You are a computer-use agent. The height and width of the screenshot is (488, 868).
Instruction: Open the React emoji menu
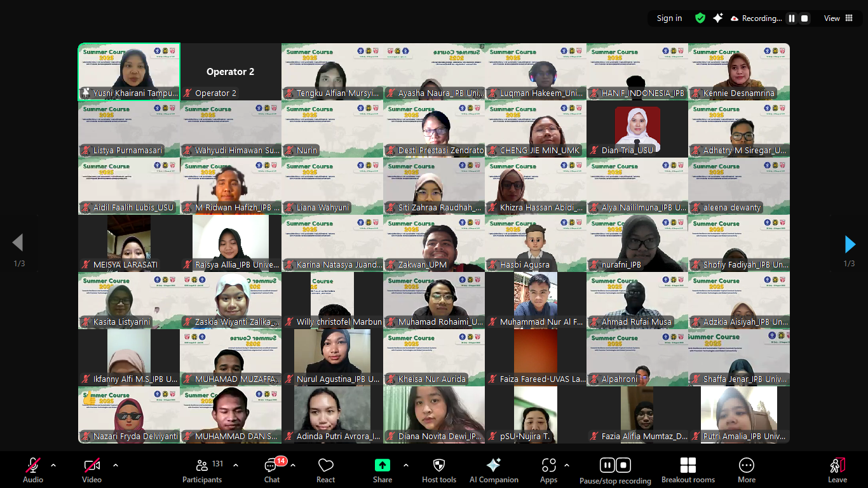pos(325,470)
